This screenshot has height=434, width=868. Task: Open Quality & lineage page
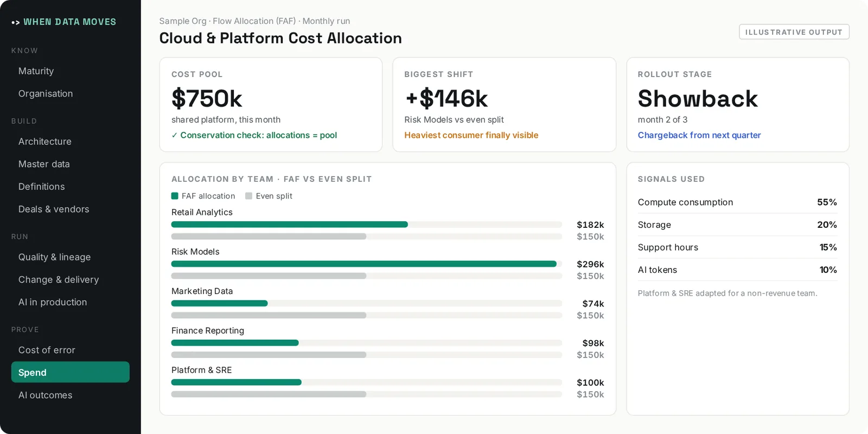[54, 257]
